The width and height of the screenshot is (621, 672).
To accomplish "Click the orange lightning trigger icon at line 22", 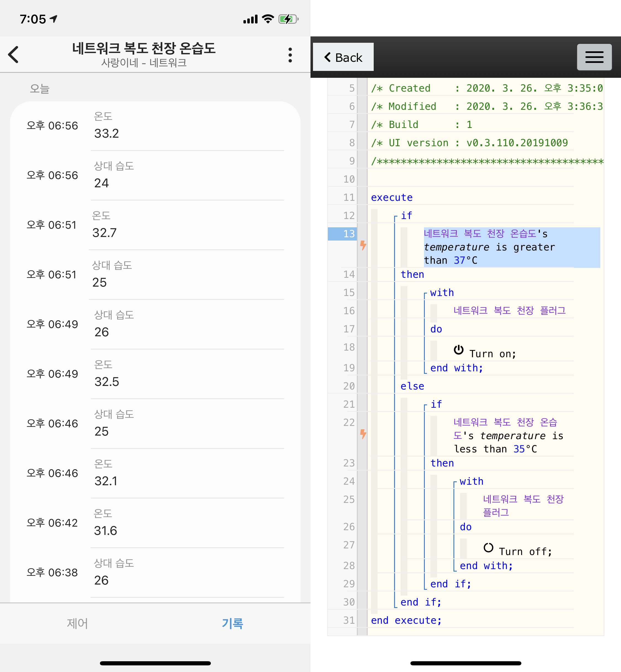I will (363, 434).
